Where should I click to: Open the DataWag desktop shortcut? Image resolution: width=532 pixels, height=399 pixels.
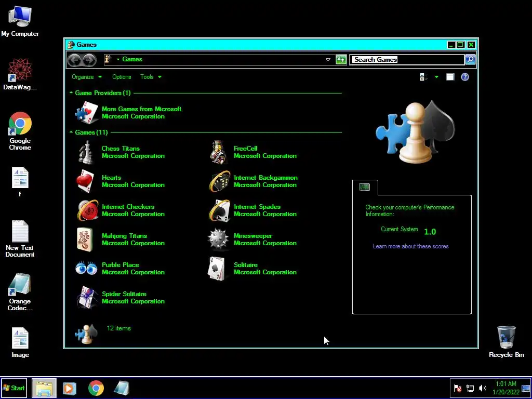point(20,74)
